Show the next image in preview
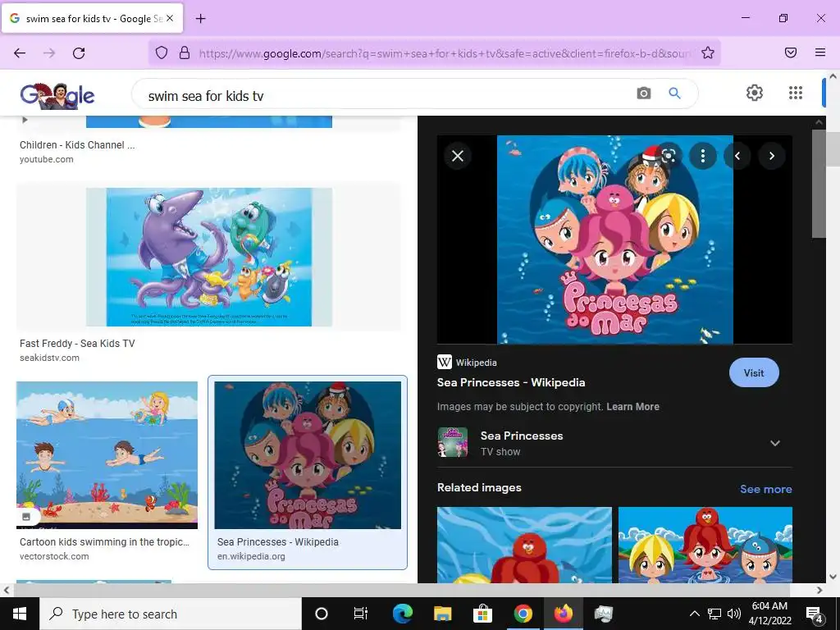The image size is (840, 630). point(771,156)
